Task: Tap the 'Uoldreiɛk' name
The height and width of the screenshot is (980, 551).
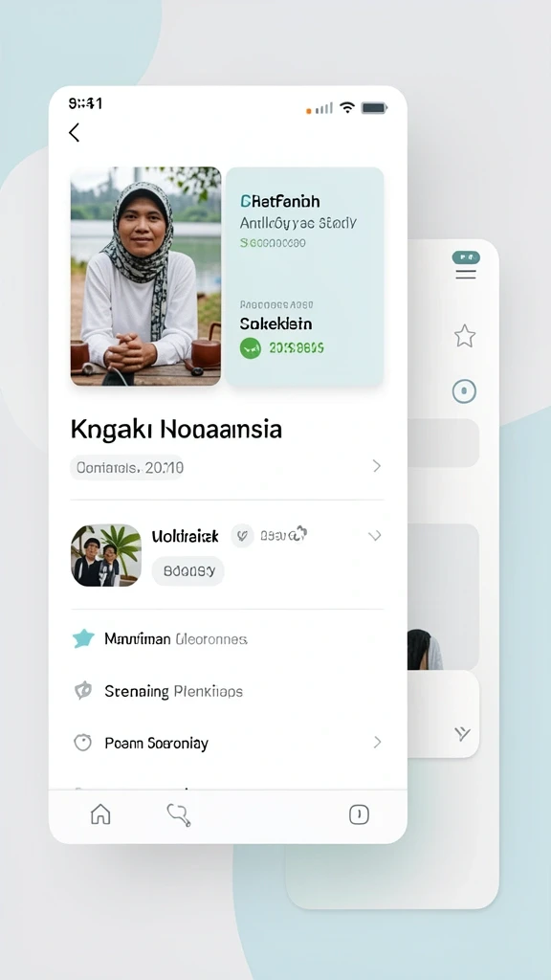Action: [x=185, y=536]
